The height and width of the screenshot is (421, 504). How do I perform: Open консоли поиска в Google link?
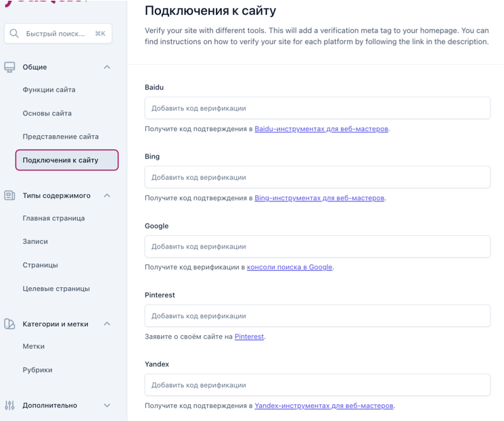click(x=290, y=267)
